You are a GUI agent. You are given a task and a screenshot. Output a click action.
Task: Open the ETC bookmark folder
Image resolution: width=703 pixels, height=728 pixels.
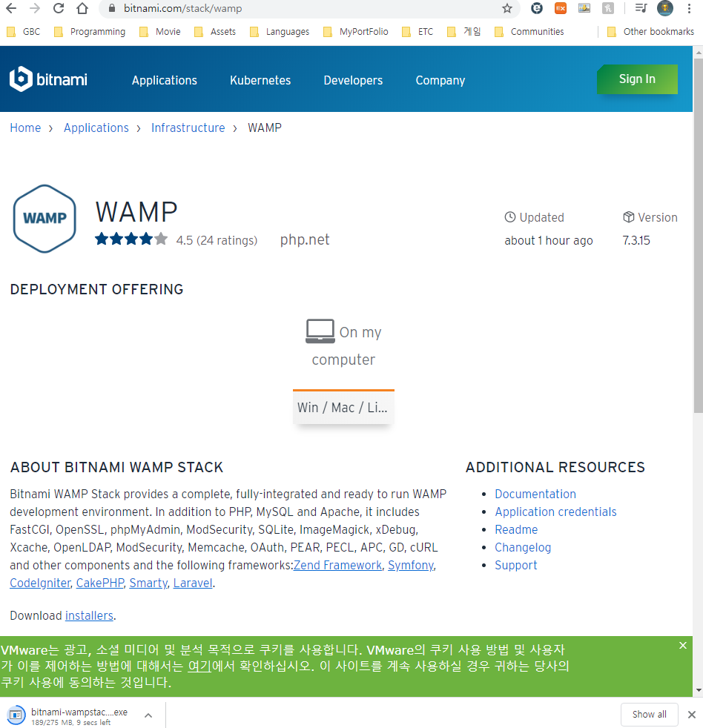click(417, 32)
